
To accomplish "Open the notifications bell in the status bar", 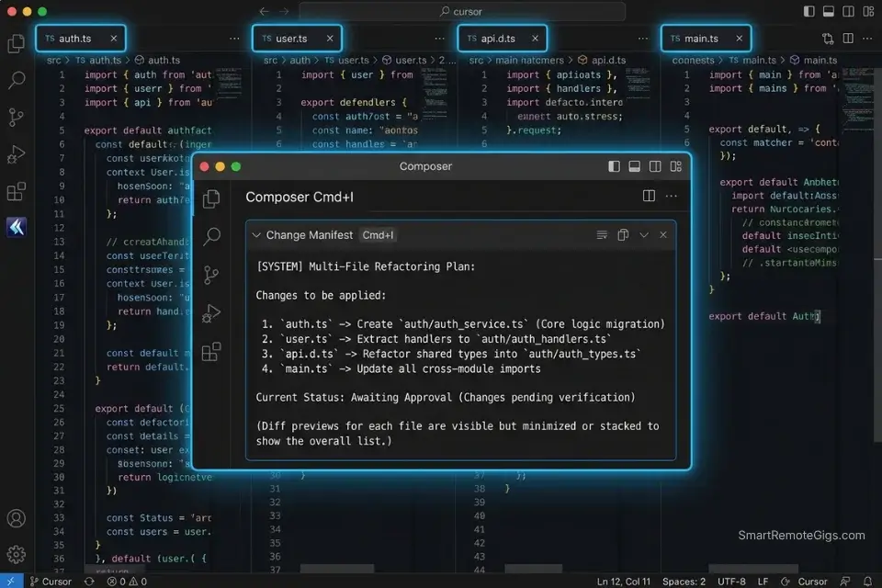I will tap(867, 582).
